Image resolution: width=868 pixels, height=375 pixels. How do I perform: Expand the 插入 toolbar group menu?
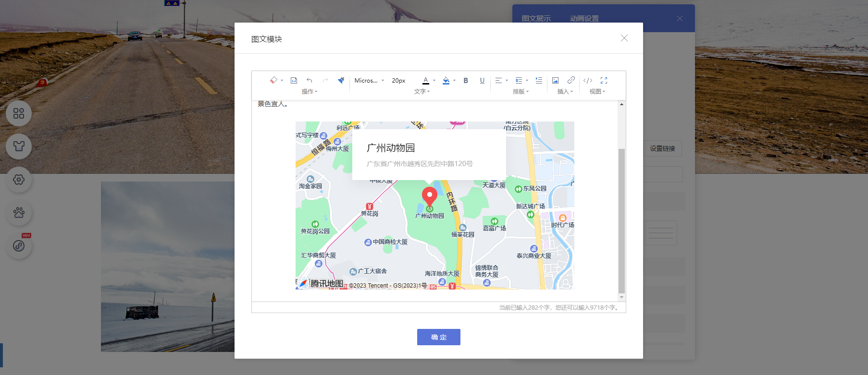[565, 91]
